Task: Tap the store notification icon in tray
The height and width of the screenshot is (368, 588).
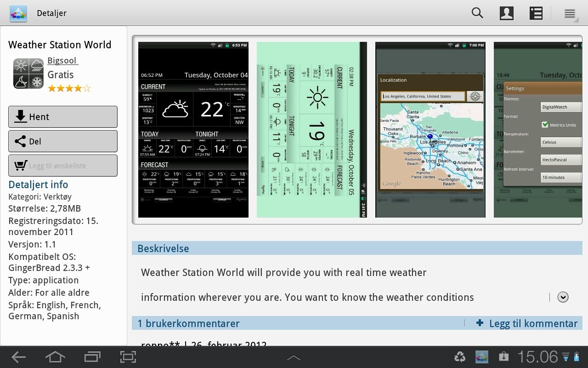Action: coord(481,356)
